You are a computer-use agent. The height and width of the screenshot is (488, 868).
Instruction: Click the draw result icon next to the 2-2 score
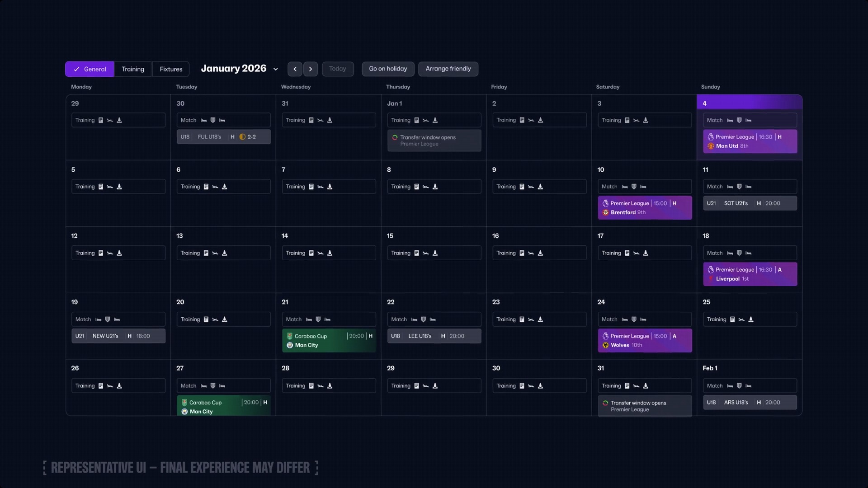point(243,136)
